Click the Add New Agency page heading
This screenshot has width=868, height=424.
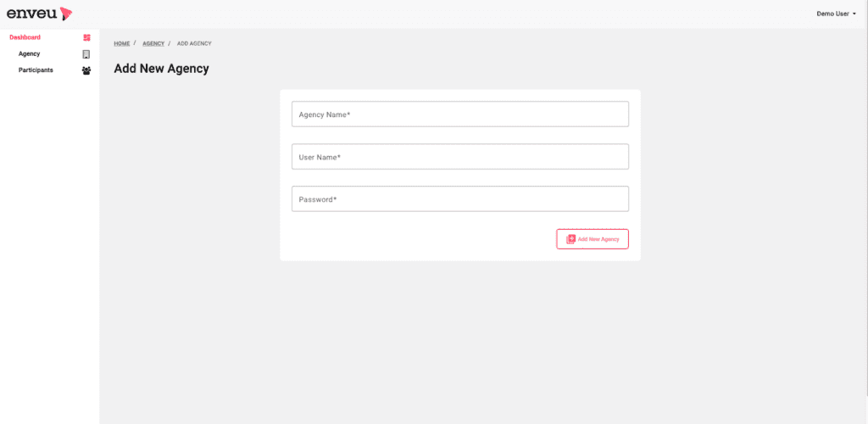pyautogui.click(x=162, y=69)
